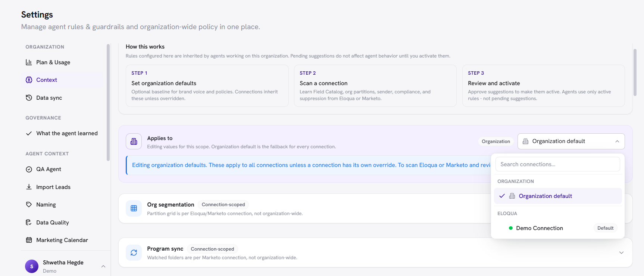Click the Connection-scoped badge beside Org segmentation
The width and height of the screenshot is (644, 276).
(x=223, y=205)
